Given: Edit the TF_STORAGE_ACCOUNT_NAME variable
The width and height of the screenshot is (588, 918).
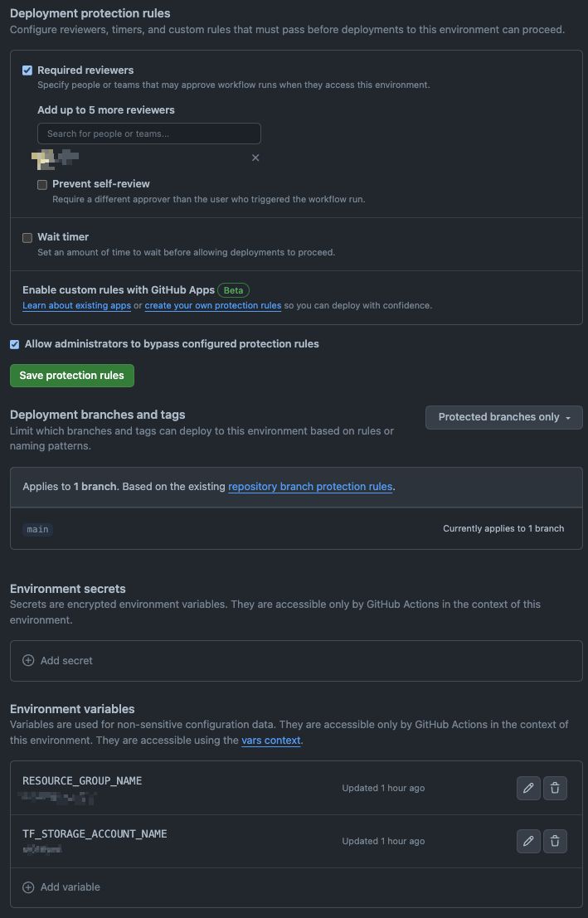Looking at the screenshot, I should coord(528,841).
